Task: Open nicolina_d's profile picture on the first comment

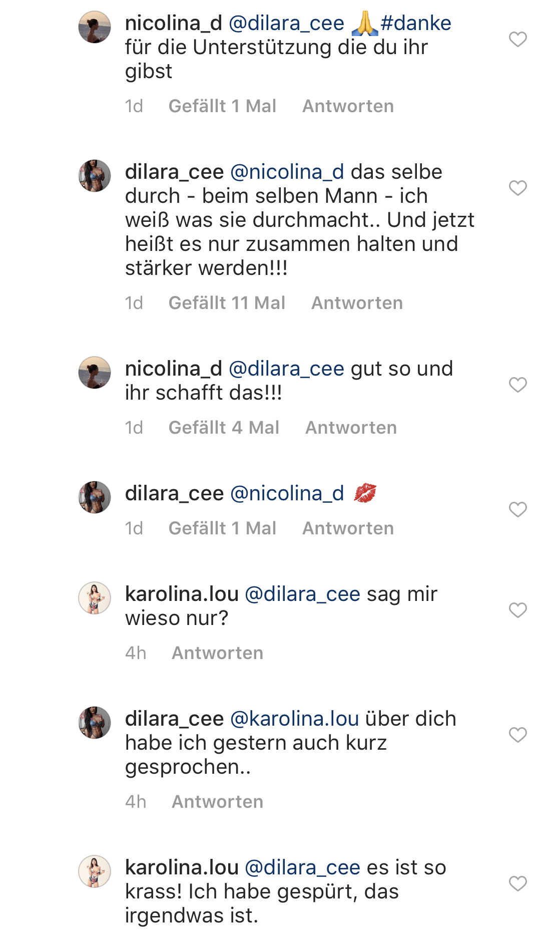Action: coord(95,27)
